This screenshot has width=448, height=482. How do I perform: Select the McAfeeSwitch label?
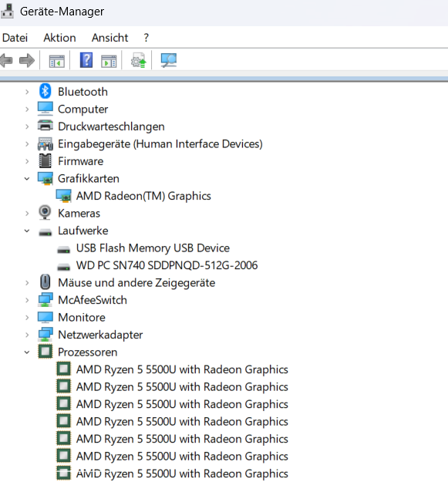(x=93, y=300)
